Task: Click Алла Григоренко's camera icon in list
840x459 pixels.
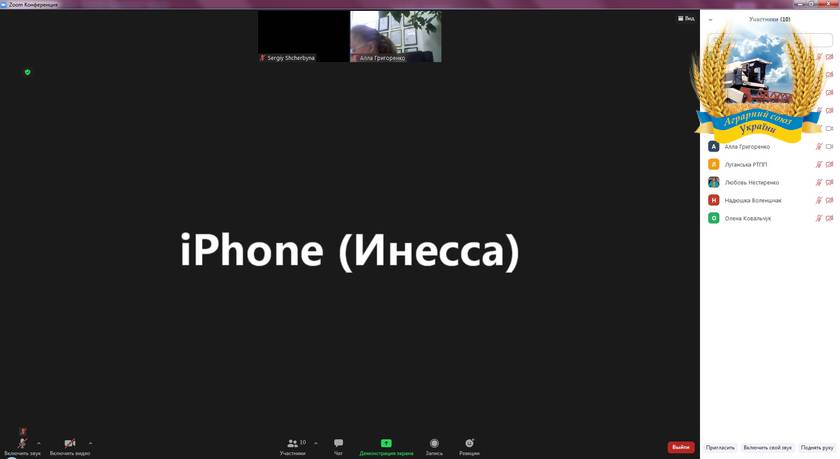Action: 829,146
